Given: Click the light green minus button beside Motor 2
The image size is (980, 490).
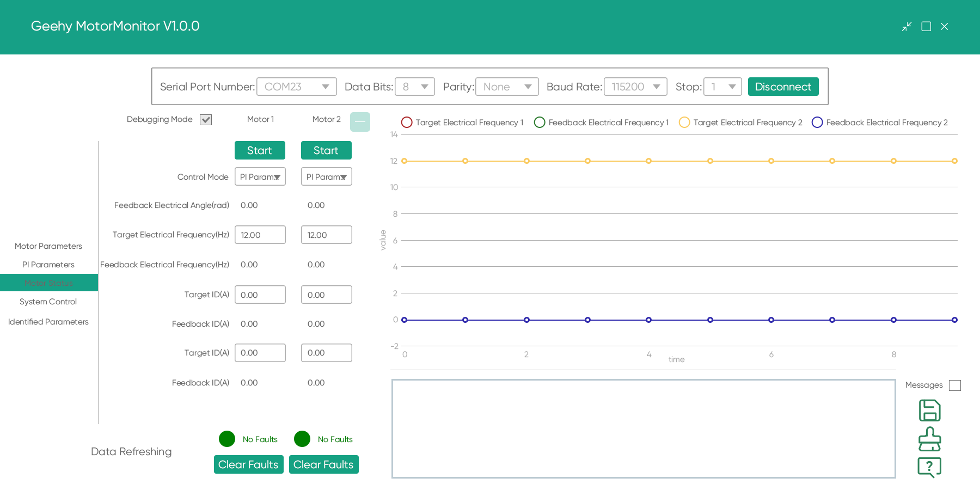Looking at the screenshot, I should pos(360,121).
